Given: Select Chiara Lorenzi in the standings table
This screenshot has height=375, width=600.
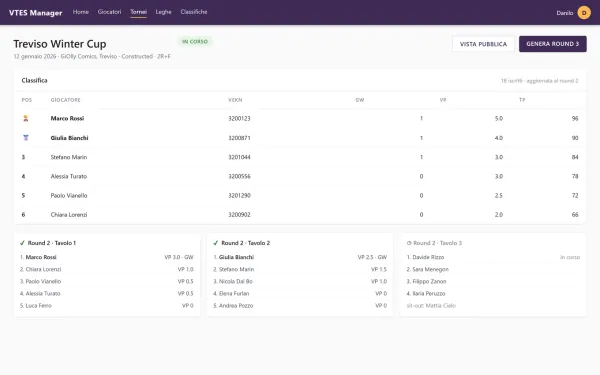Looking at the screenshot, I should point(69,215).
